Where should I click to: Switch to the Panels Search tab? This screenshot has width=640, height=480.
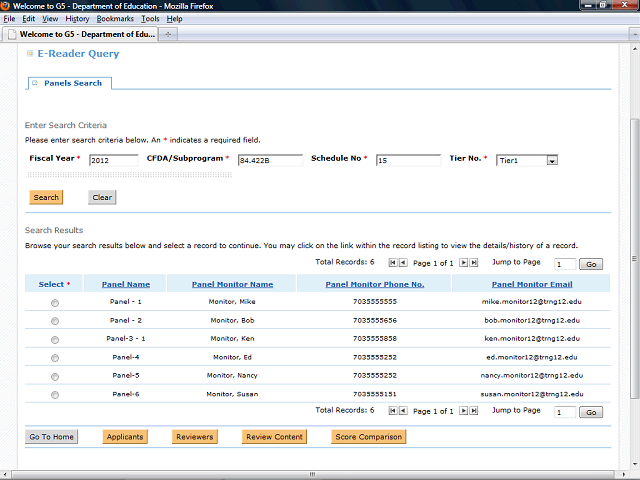[72, 83]
